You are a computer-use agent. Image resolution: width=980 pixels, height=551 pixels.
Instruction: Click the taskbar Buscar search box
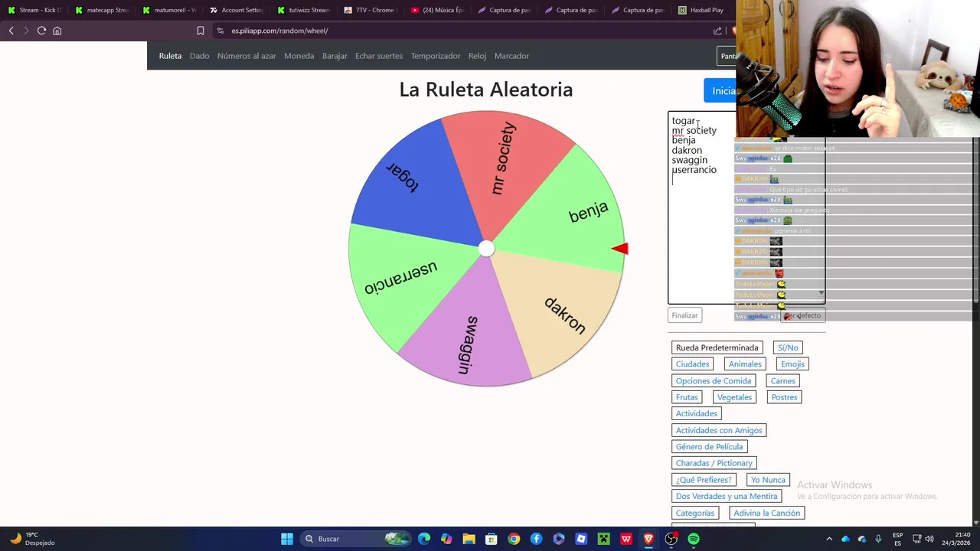point(354,539)
